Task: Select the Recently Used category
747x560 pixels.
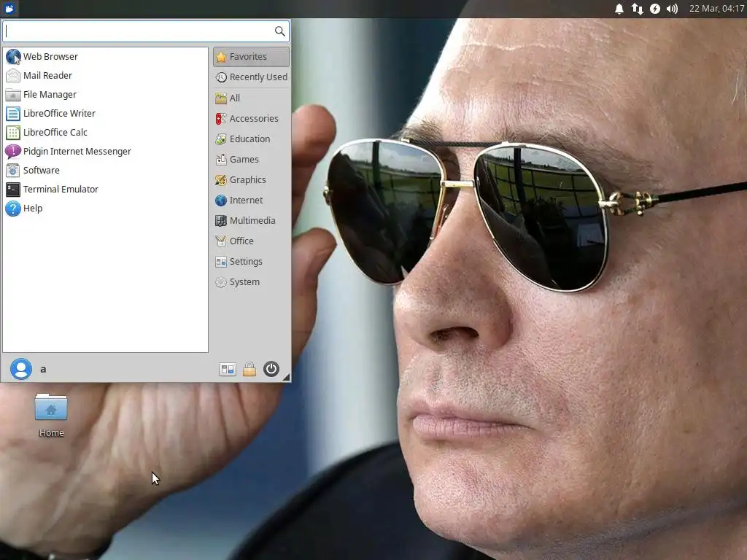Action: [251, 77]
